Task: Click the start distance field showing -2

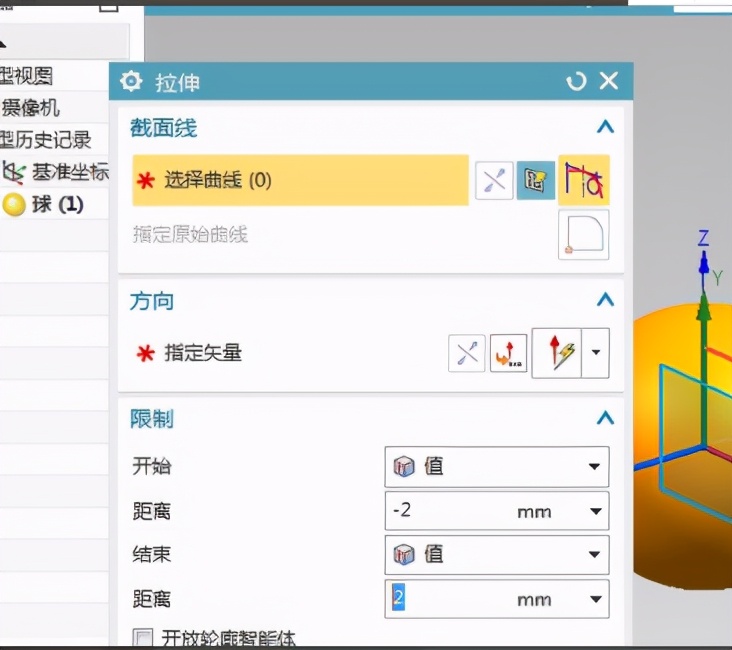Action: tap(448, 510)
